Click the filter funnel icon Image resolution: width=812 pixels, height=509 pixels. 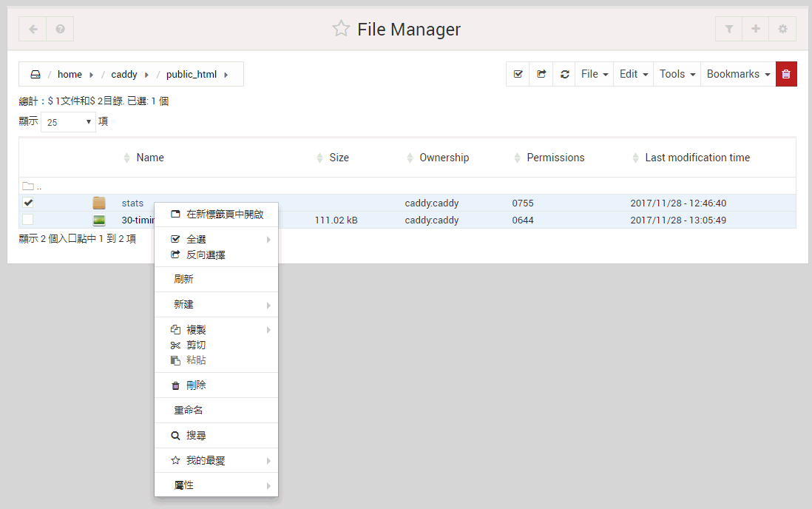[x=728, y=29]
